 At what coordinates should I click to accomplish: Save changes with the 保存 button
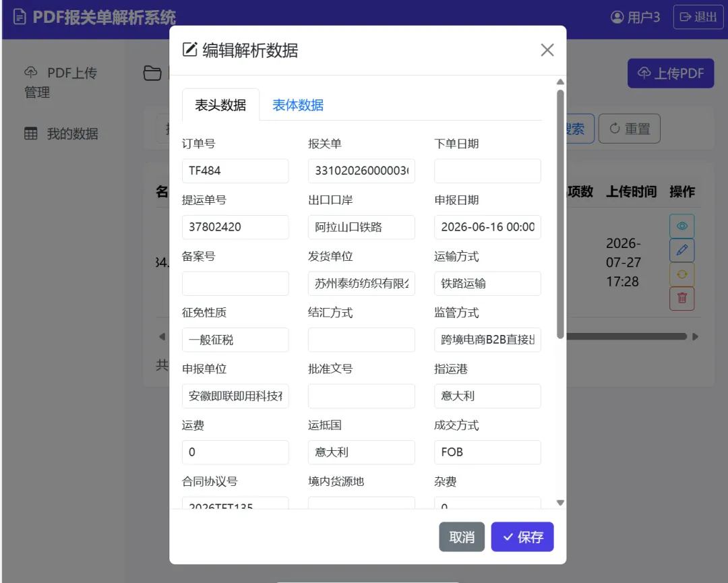click(522, 537)
